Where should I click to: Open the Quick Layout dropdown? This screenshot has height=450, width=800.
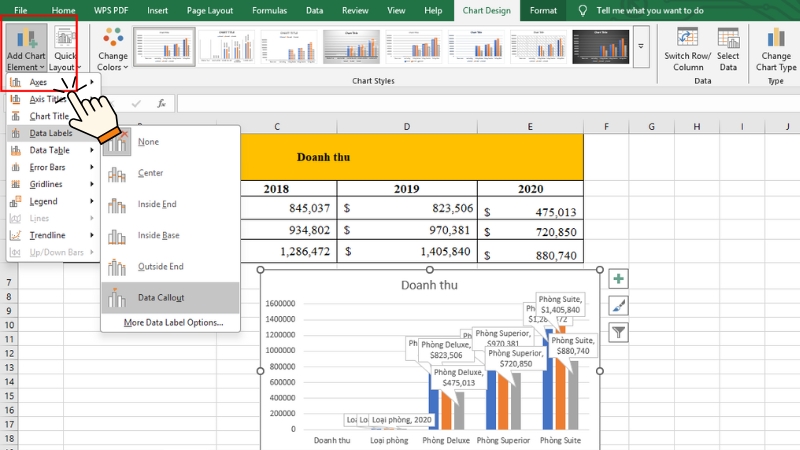tap(65, 49)
